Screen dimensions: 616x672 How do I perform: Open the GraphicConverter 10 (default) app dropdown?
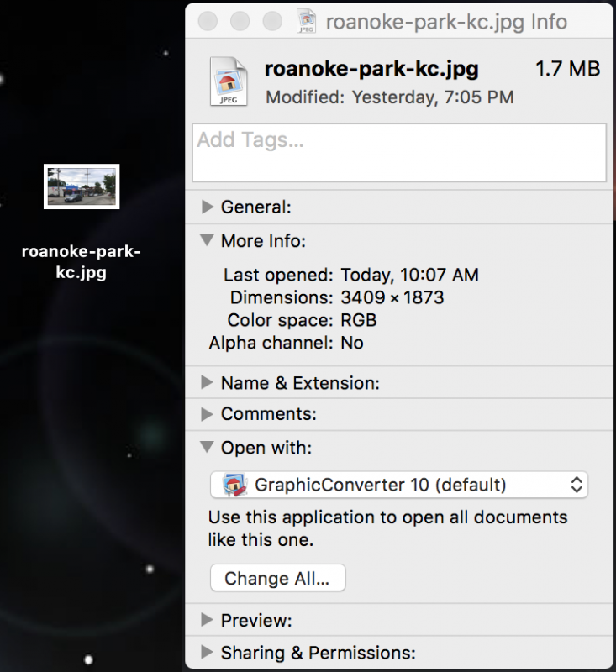(399, 485)
